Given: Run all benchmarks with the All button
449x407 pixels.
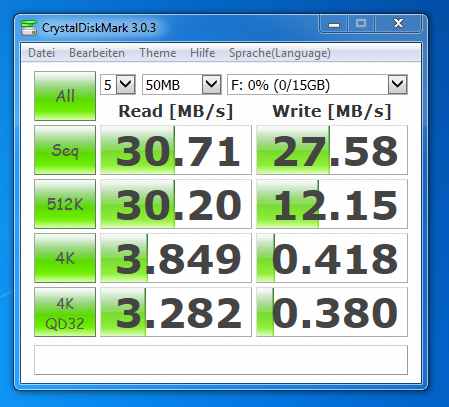Looking at the screenshot, I should [65, 96].
